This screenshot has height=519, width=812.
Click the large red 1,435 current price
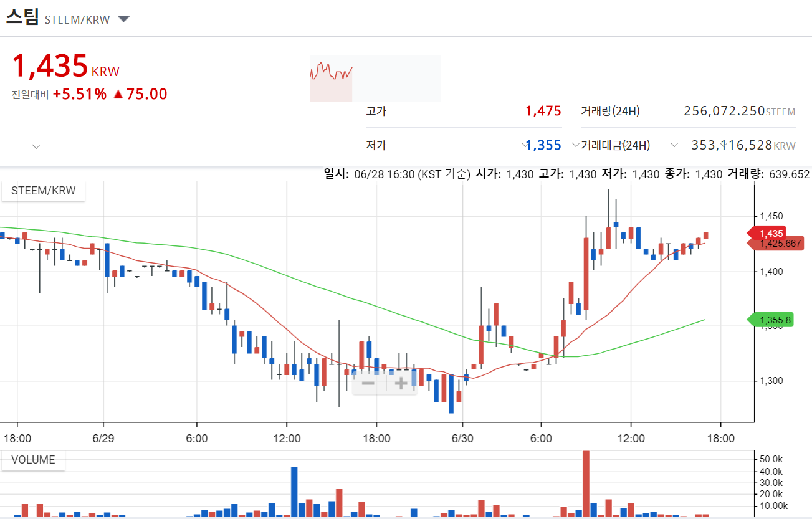click(50, 66)
